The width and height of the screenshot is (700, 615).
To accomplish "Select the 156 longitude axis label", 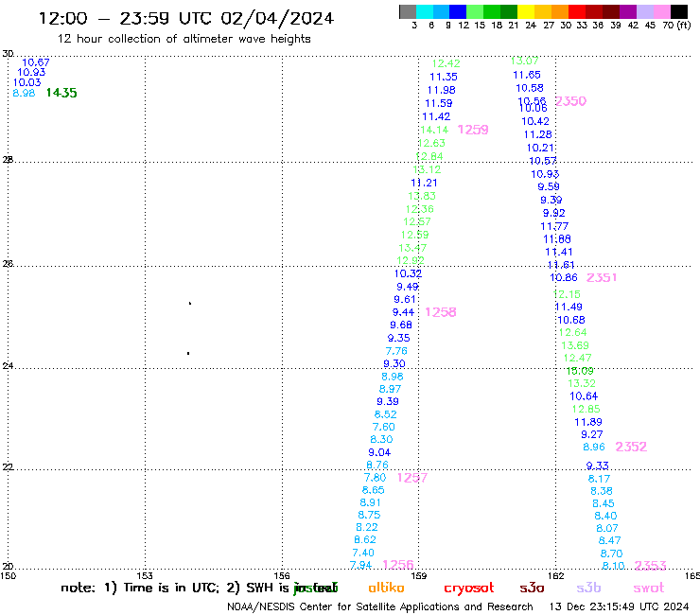I will [x=282, y=575].
